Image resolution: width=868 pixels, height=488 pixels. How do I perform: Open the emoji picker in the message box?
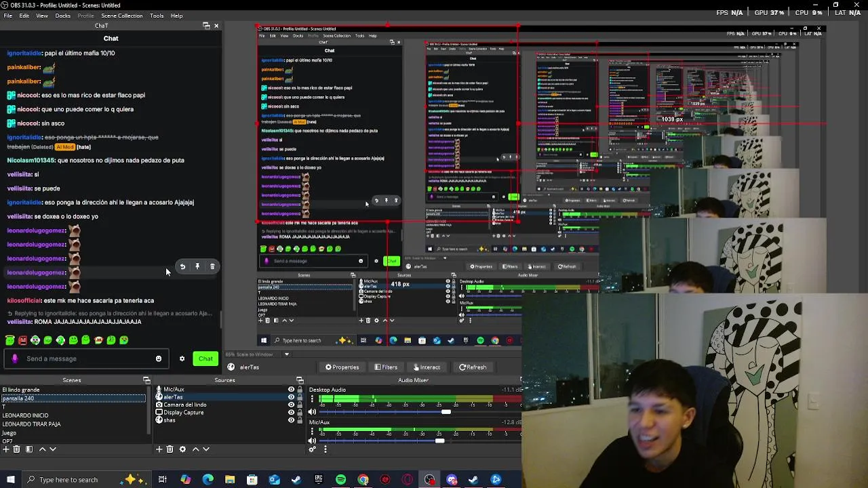159,359
